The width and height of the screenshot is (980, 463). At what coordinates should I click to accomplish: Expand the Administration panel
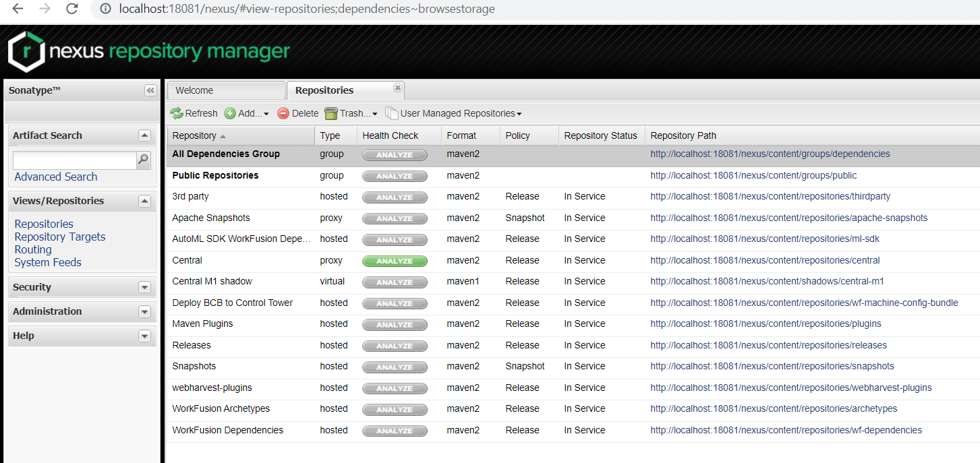pos(144,311)
